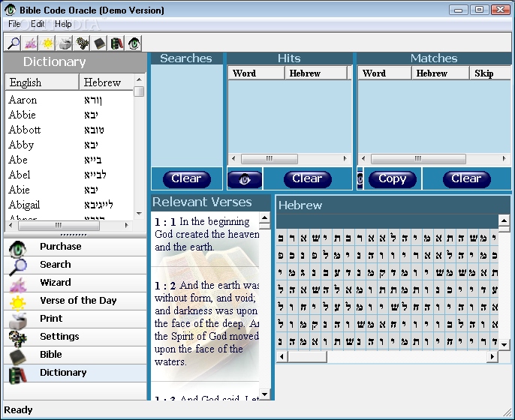
Task: Select Search in the sidebar
Action: tap(75, 265)
